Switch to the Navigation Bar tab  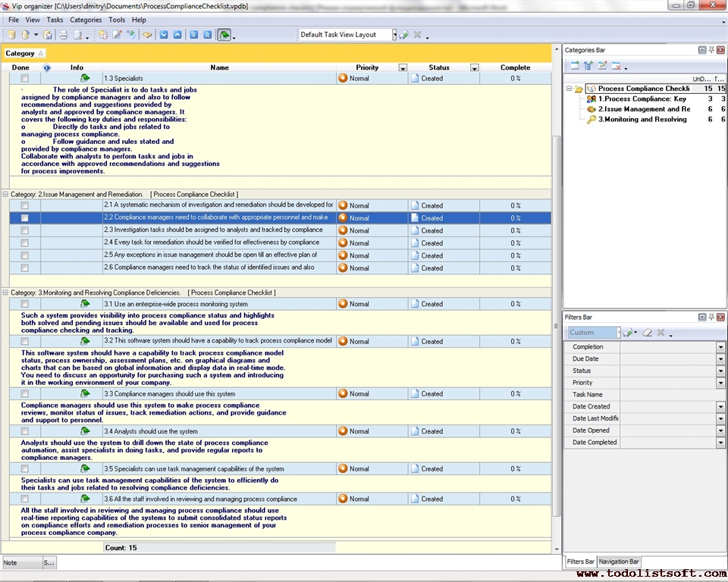pos(619,562)
